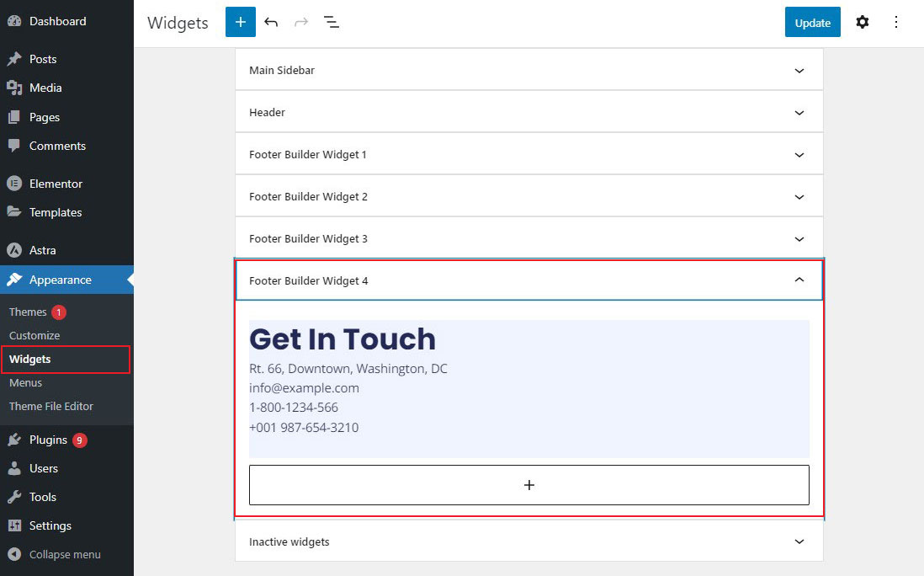Image resolution: width=924 pixels, height=576 pixels.
Task: Click the Users menu label
Action: (x=44, y=468)
